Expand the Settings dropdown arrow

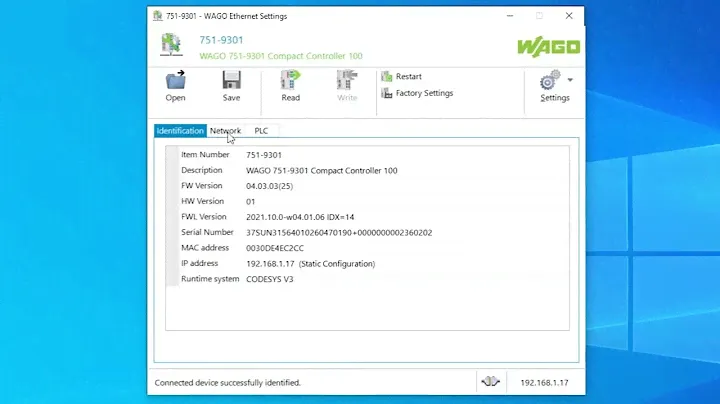(570, 79)
